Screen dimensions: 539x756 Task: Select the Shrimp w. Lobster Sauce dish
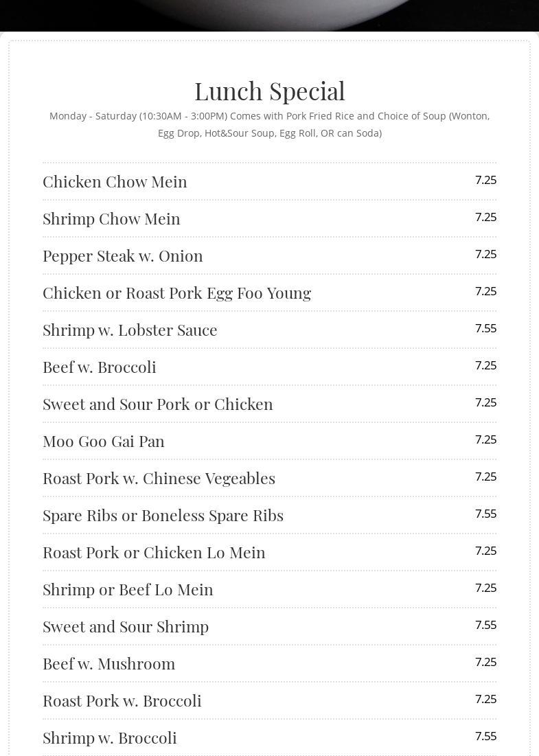click(x=130, y=330)
